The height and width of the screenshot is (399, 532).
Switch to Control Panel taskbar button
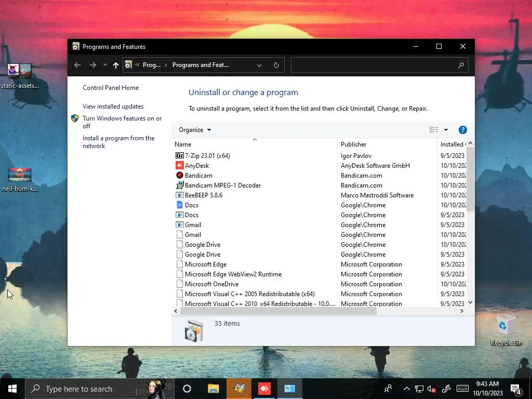tap(290, 389)
